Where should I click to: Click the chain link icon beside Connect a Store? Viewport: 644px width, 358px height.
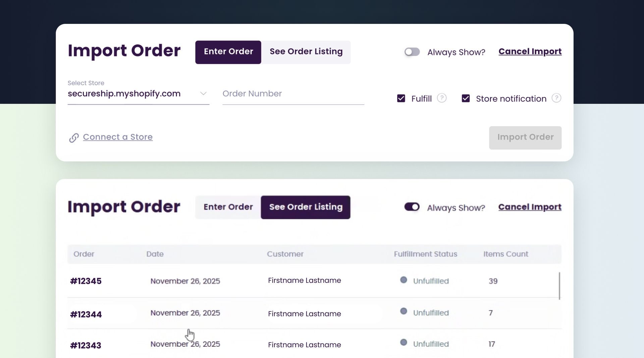coord(73,138)
